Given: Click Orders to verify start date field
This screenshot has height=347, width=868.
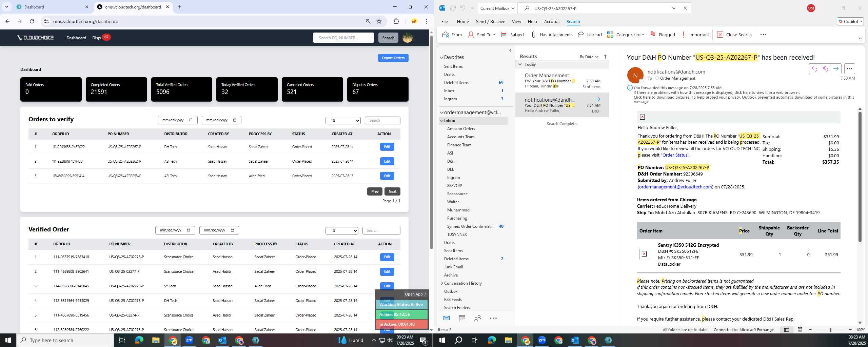Looking at the screenshot, I should coord(177,120).
